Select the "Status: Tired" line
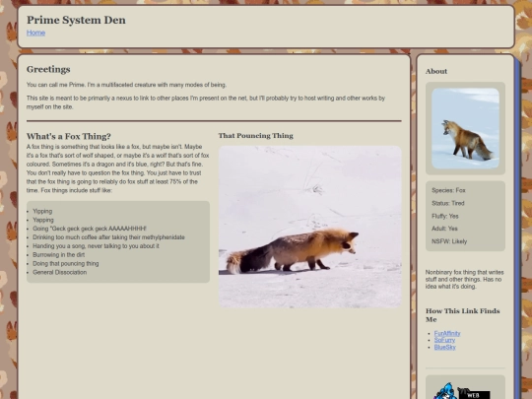 (x=448, y=203)
